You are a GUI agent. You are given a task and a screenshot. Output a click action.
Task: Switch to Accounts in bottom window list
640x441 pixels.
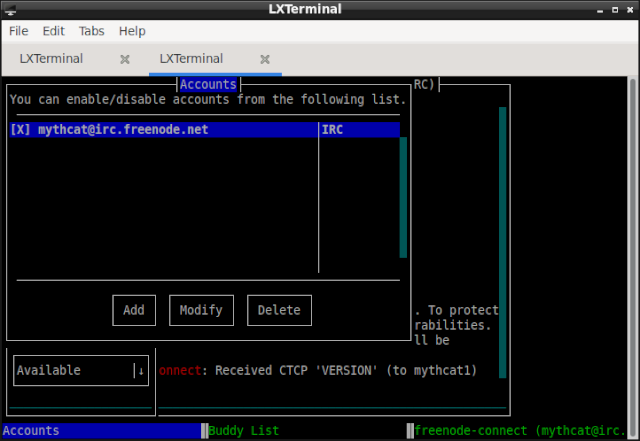click(101, 431)
